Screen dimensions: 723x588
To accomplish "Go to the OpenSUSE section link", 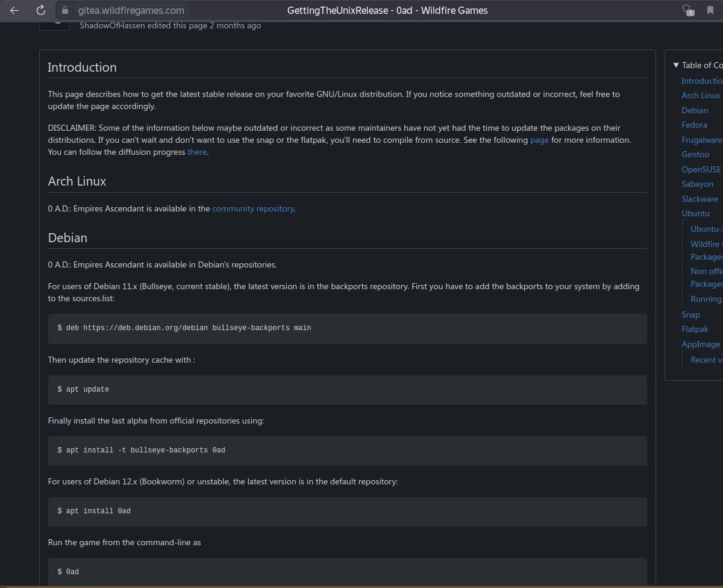I will (x=701, y=169).
